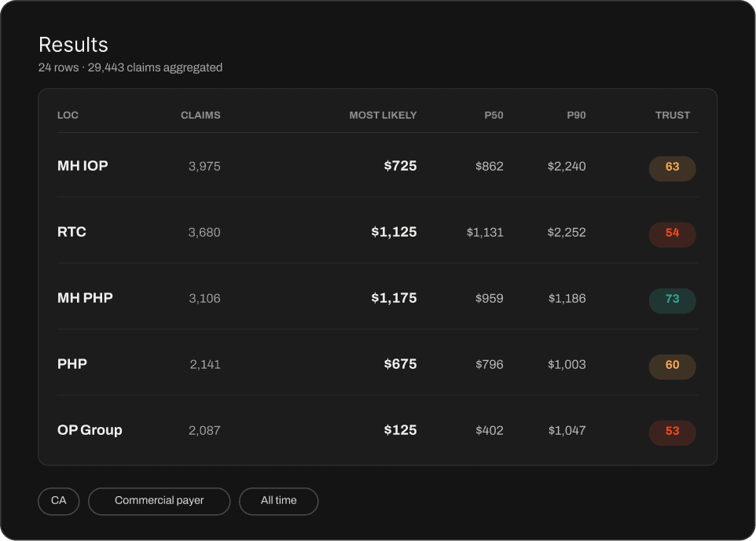Click the $2,240 P90 value
This screenshot has width=756, height=541.
pyautogui.click(x=567, y=167)
